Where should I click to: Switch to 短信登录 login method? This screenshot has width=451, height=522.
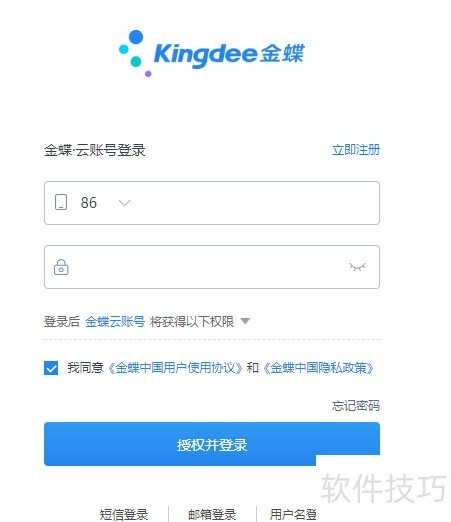click(124, 514)
